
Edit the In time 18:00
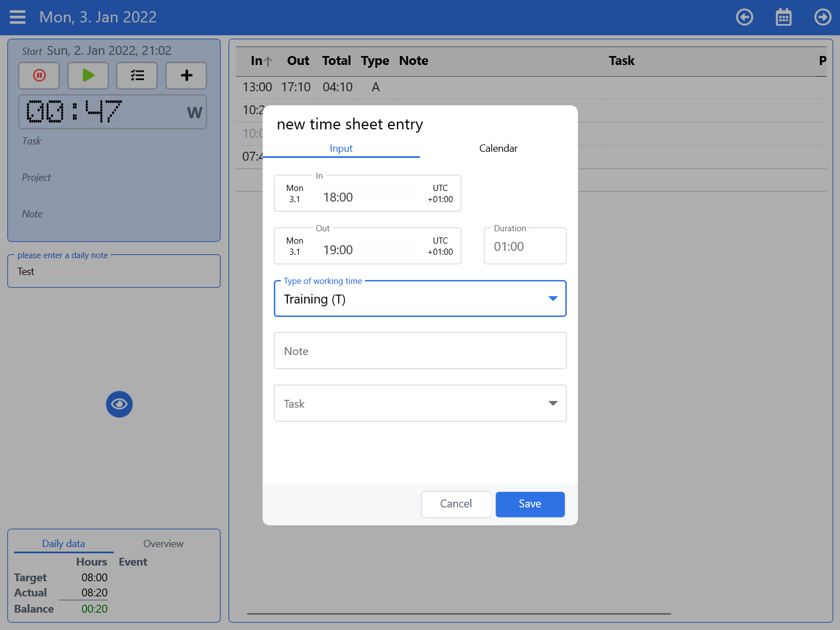click(x=338, y=197)
